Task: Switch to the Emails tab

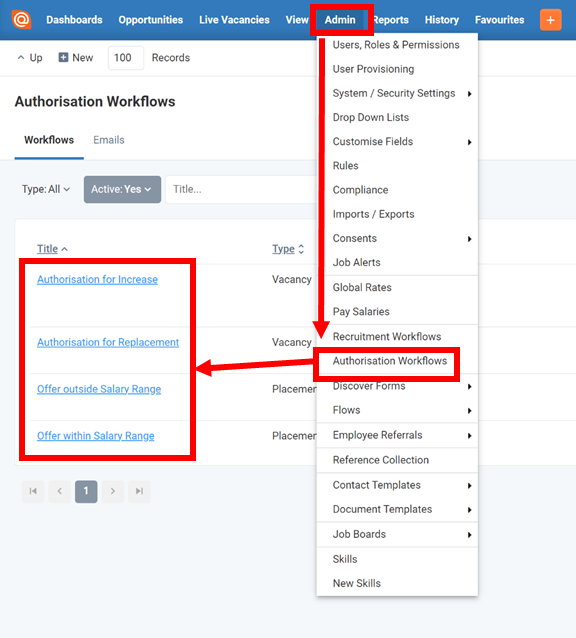Action: pos(109,140)
